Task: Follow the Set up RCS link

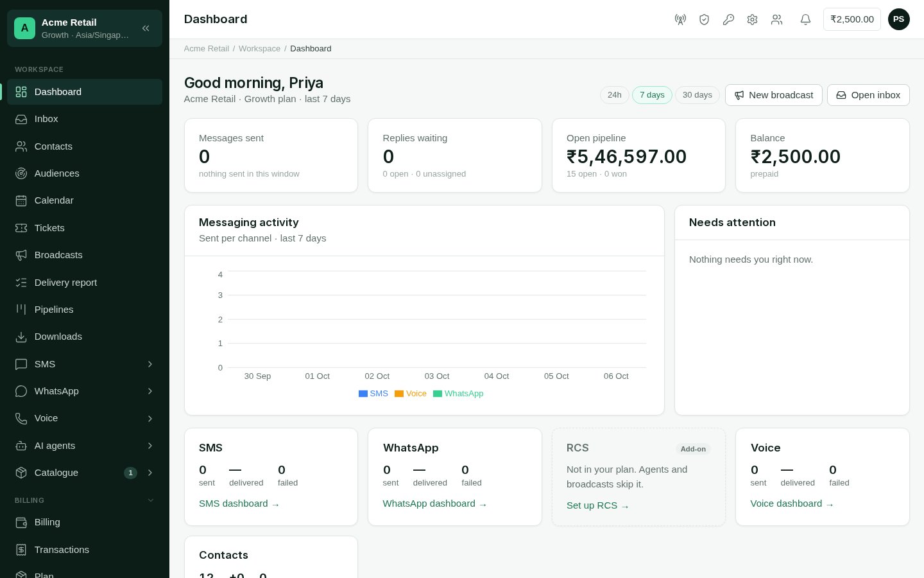Action: point(598,505)
